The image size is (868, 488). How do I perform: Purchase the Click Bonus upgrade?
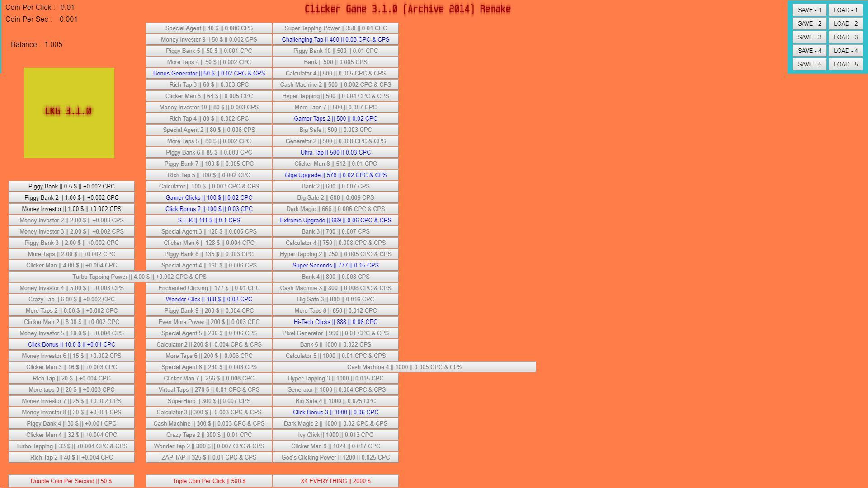(x=71, y=344)
